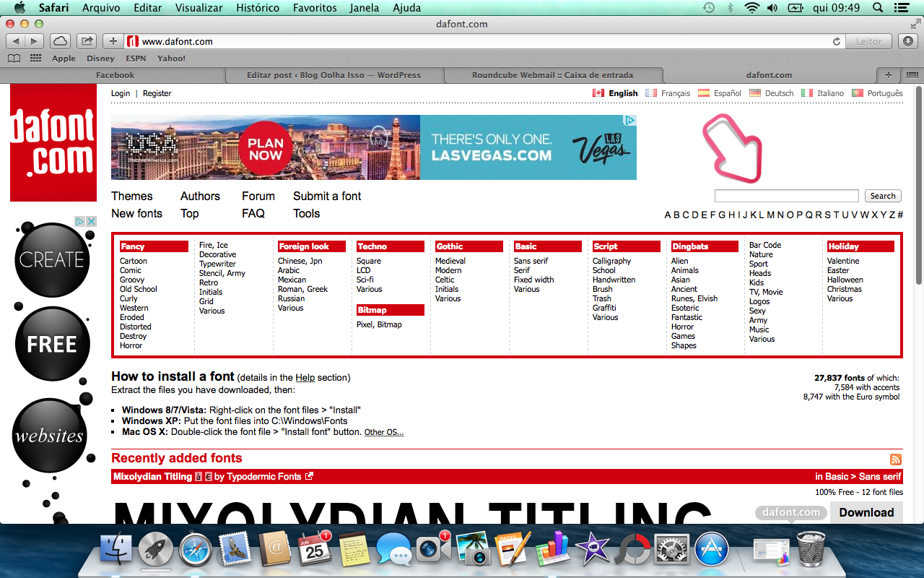
Task: Click the Download button for Mixolydian Titling
Action: coord(866,512)
